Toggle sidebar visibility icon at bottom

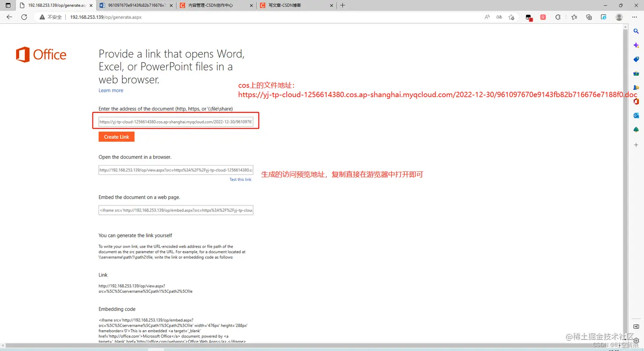(x=636, y=326)
